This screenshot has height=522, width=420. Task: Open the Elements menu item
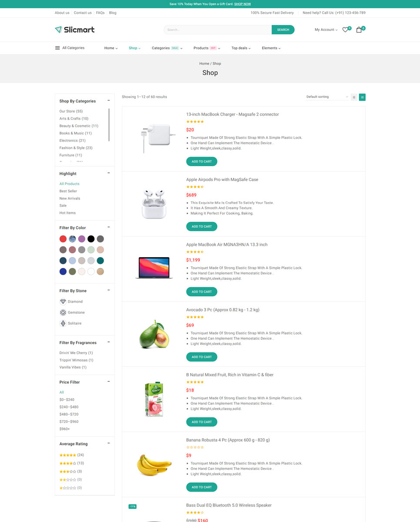[x=271, y=48]
